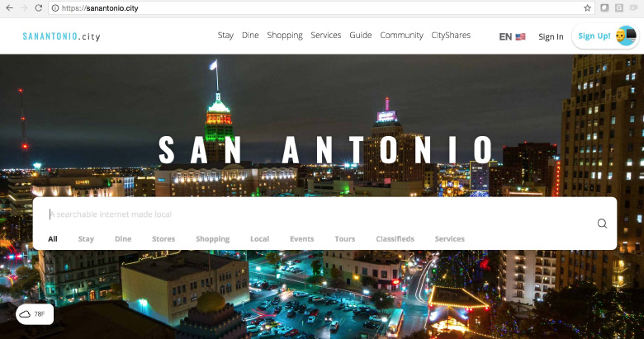This screenshot has width=644, height=339.
Task: Select the Classifieds search filter tab
Action: (x=395, y=239)
